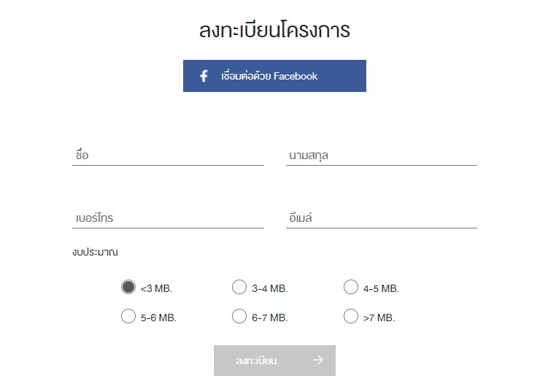Click the Facebook 'f' logo icon
The height and width of the screenshot is (392, 548).
click(204, 76)
